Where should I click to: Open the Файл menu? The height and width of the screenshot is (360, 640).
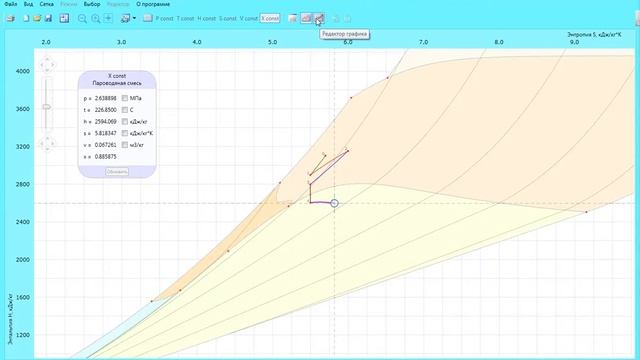[11, 4]
